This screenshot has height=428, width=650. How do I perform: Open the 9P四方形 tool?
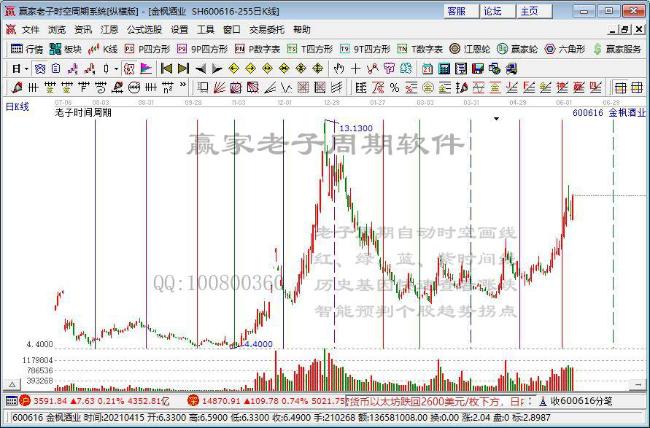coord(202,49)
